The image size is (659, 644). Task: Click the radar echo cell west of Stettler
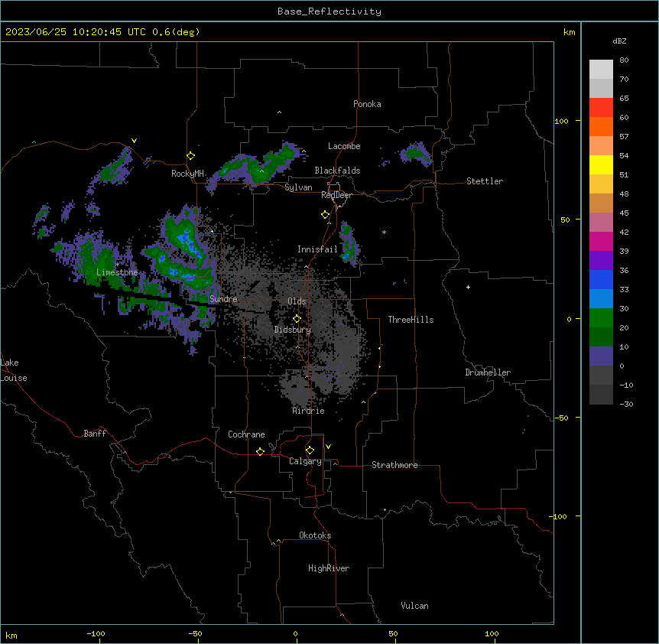[x=415, y=153]
